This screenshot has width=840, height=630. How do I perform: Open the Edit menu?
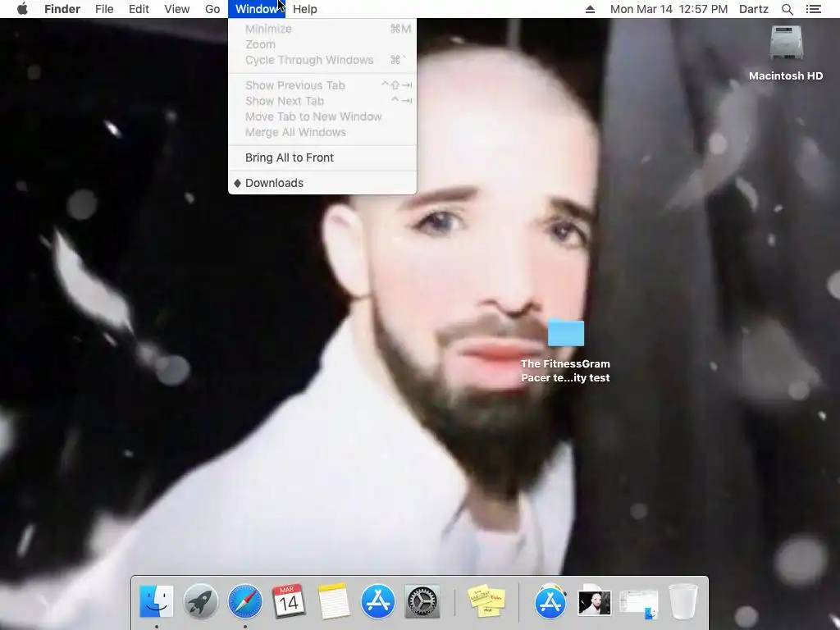click(x=139, y=9)
